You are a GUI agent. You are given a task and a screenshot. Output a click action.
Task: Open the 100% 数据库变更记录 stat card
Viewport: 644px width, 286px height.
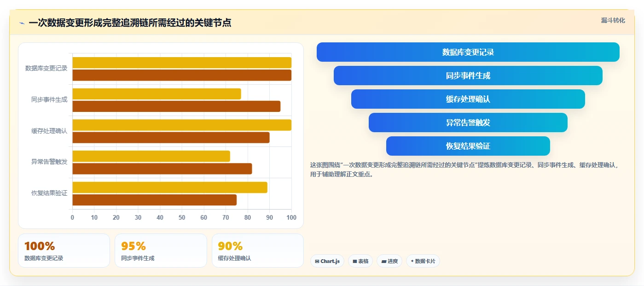[64, 251]
